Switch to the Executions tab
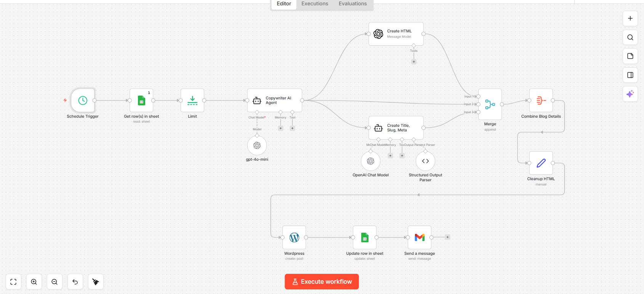 coord(315,4)
